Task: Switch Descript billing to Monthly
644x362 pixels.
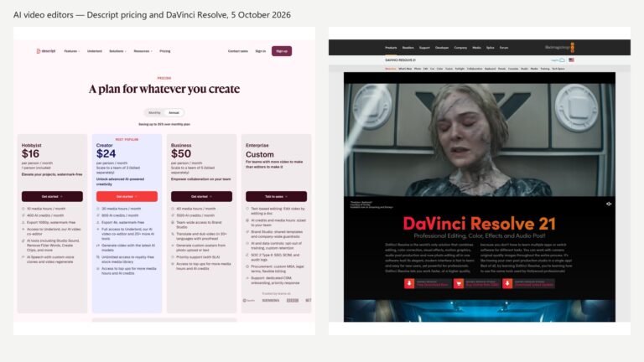Action: click(x=154, y=112)
